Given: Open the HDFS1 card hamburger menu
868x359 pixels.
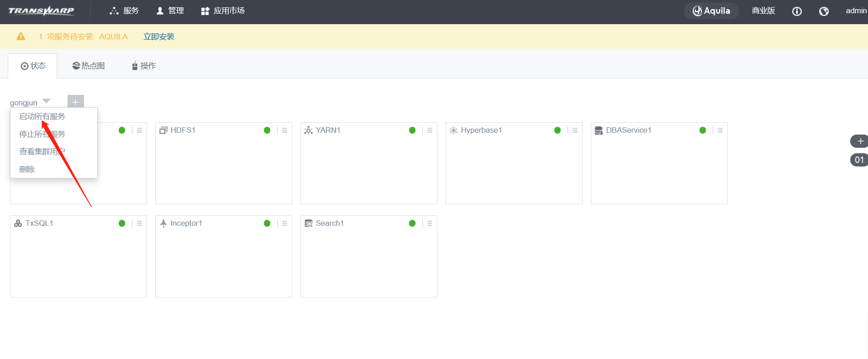Looking at the screenshot, I should point(284,130).
